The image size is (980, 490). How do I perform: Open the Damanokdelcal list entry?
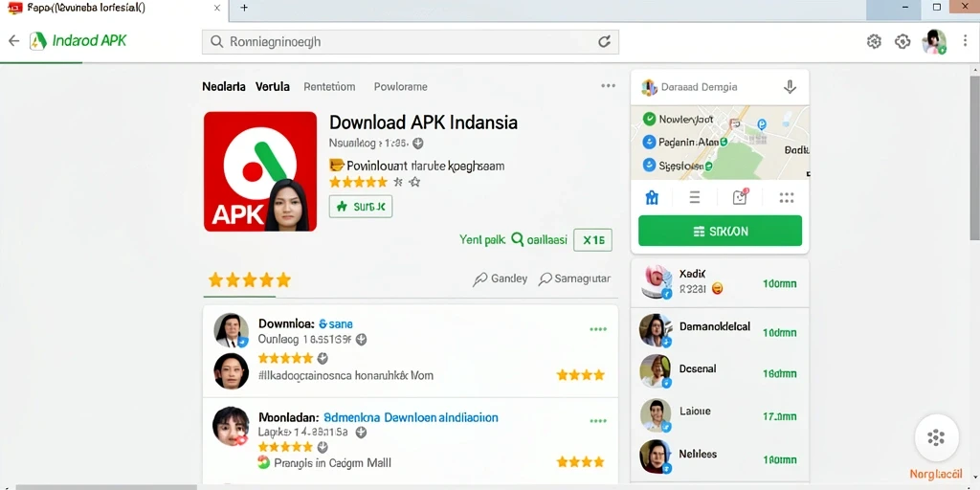tap(720, 330)
